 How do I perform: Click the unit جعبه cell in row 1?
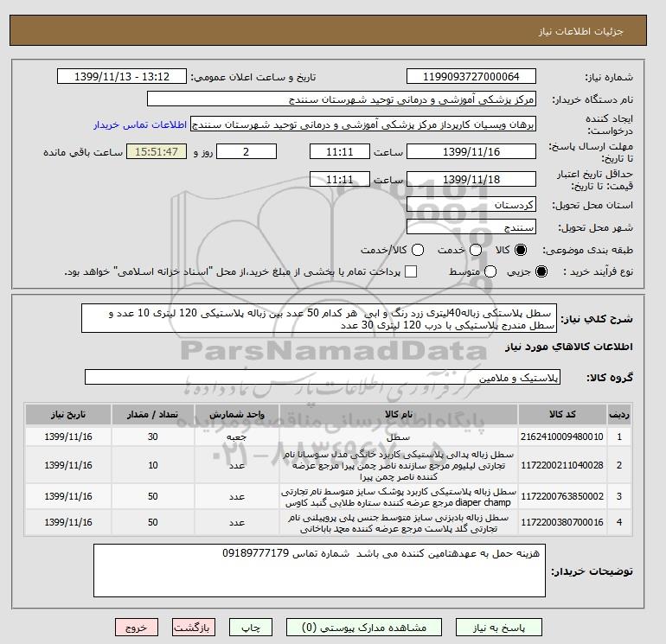click(x=237, y=437)
